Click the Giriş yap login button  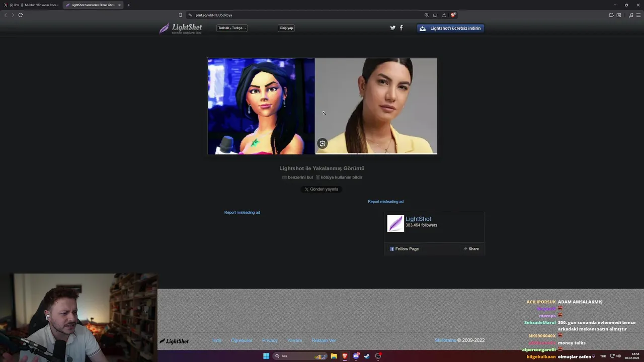pos(286,28)
